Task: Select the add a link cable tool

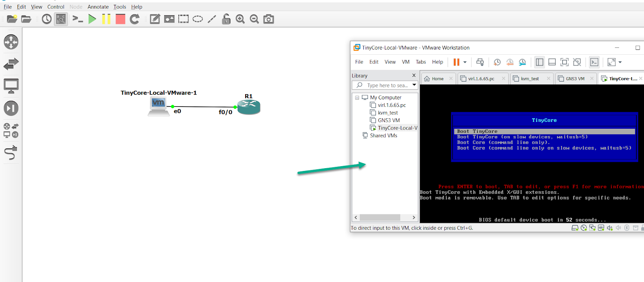Action: (x=11, y=153)
